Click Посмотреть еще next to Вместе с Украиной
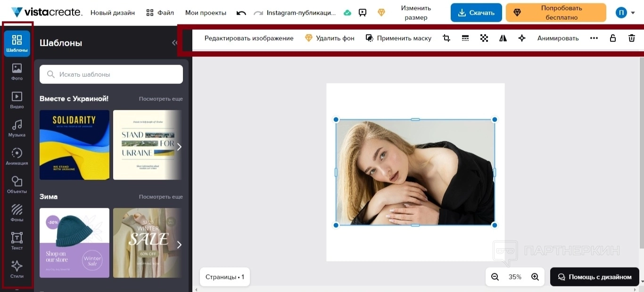Screen dimensions: 644x292 161,99
